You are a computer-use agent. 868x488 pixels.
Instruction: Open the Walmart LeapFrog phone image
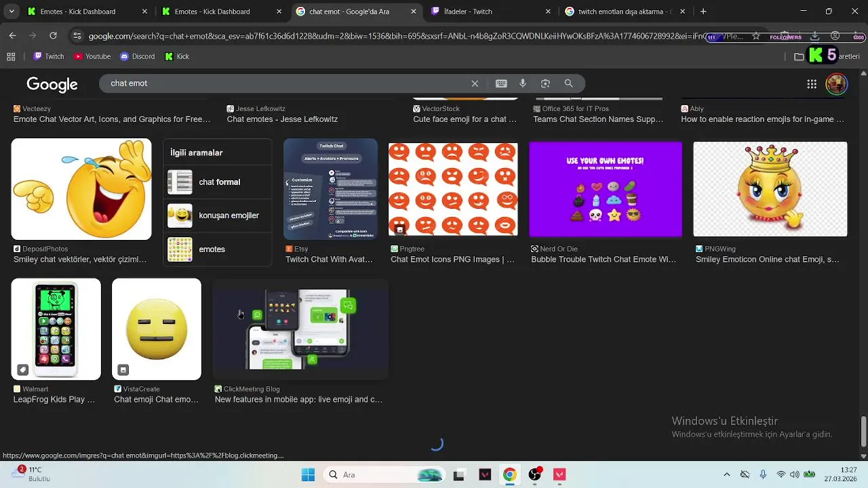point(56,329)
